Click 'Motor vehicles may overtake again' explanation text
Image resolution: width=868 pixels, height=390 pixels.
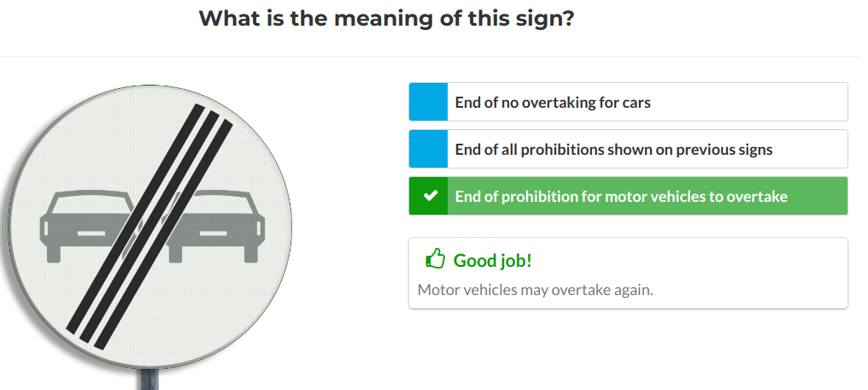pos(535,289)
